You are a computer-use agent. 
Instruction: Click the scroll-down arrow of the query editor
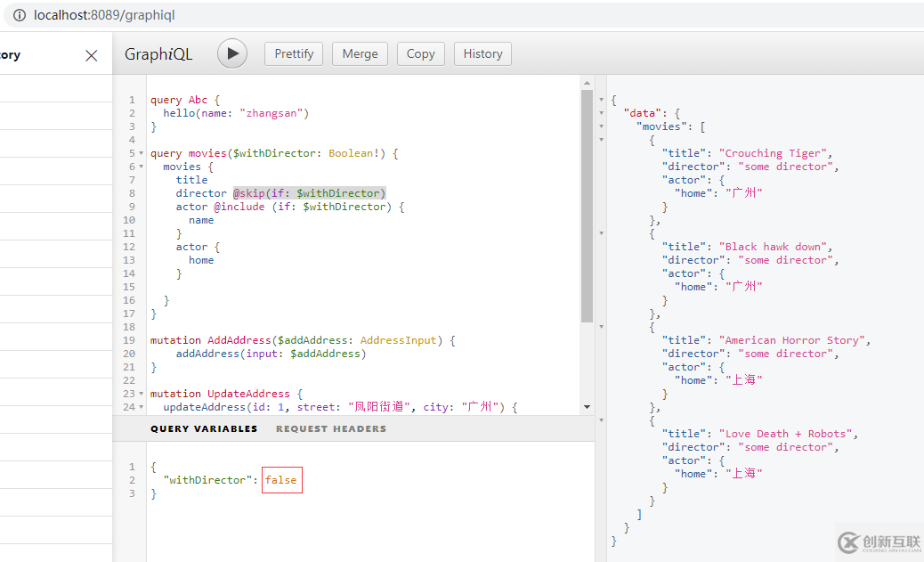tap(587, 406)
